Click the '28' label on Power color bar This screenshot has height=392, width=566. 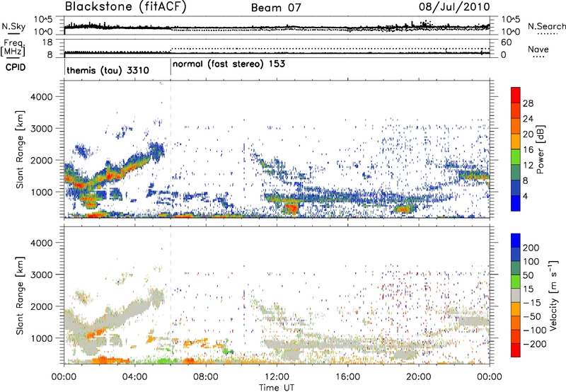click(528, 103)
